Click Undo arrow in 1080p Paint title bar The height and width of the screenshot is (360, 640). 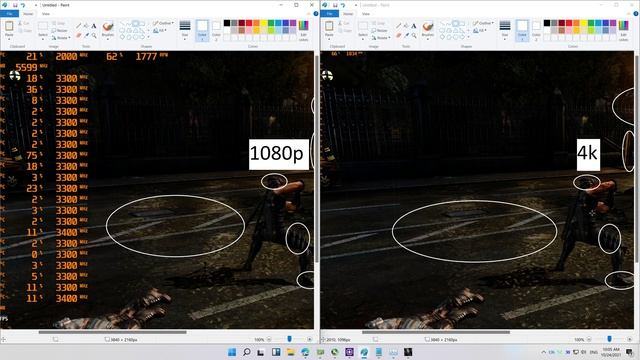[23, 5]
